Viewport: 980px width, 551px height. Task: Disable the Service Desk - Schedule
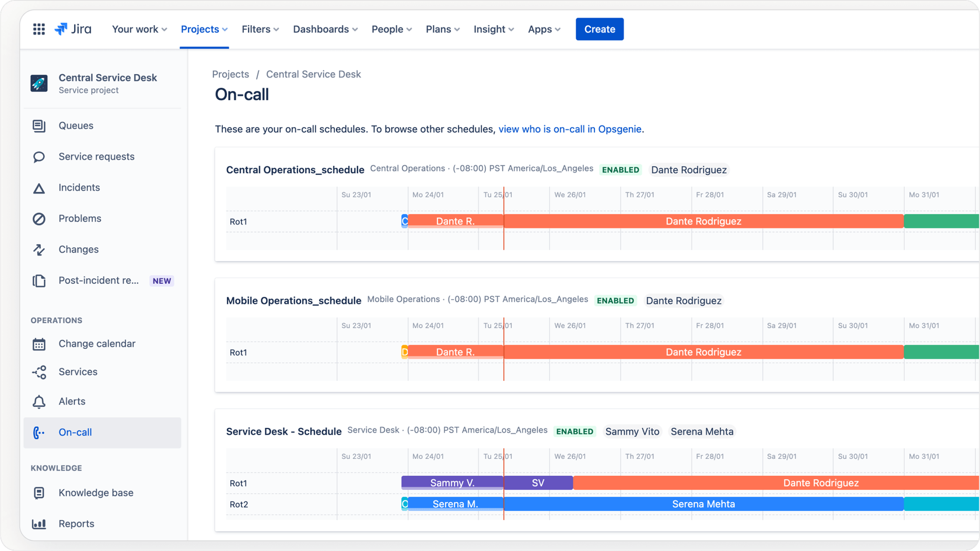pyautogui.click(x=575, y=431)
